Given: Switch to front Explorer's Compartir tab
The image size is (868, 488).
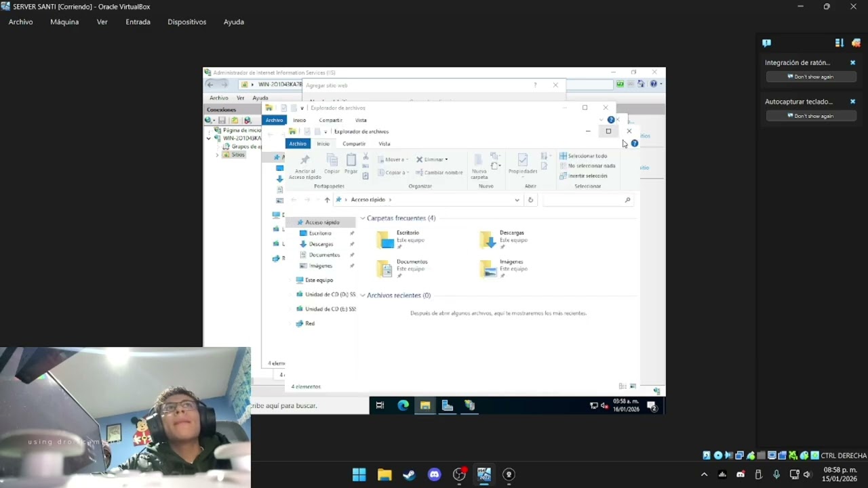Looking at the screenshot, I should [x=354, y=144].
